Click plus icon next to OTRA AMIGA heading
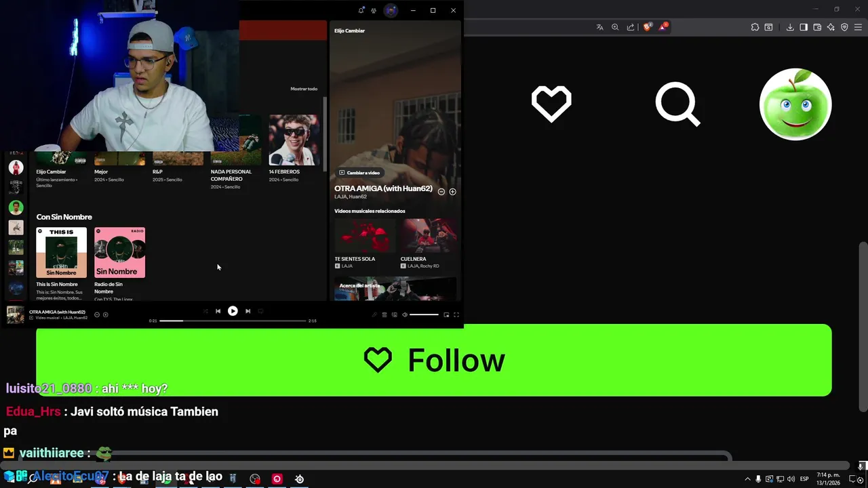 tap(452, 192)
